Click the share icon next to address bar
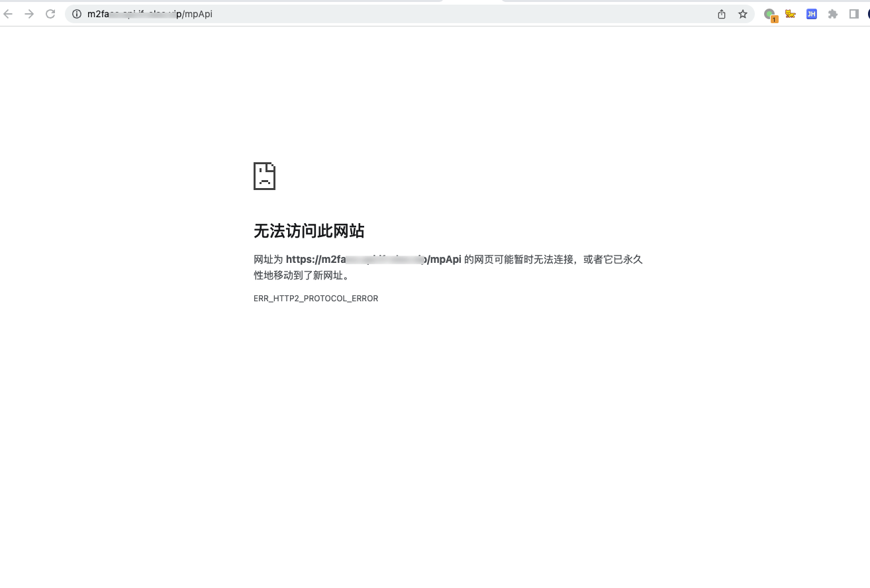Screen dimensions: 870x588 (x=721, y=14)
